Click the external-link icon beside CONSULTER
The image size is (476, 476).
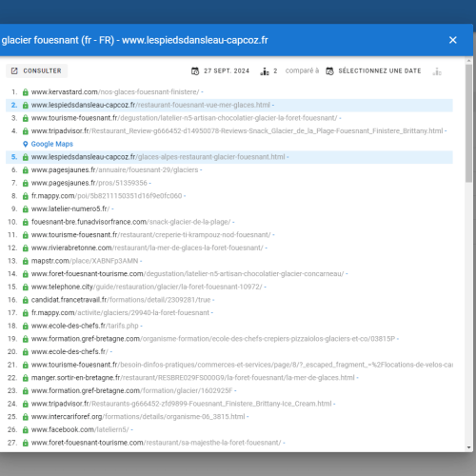[x=14, y=70]
